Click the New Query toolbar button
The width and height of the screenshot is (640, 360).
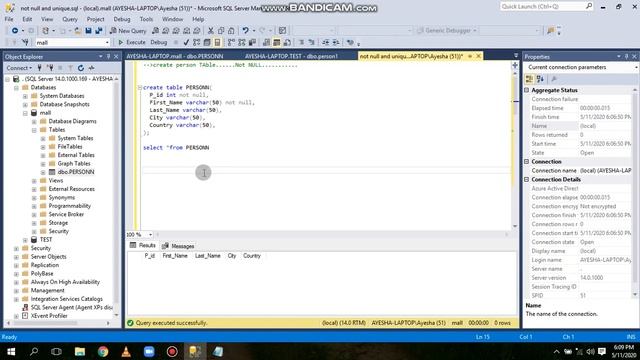tap(128, 31)
